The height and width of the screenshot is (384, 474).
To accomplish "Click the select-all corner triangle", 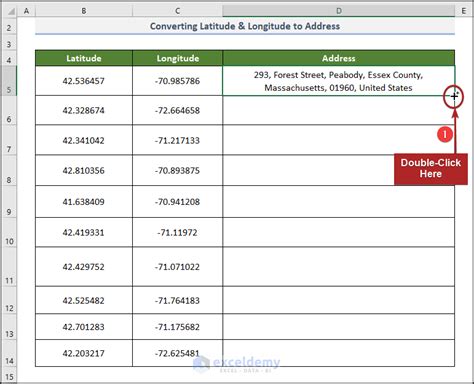I will [x=10, y=11].
